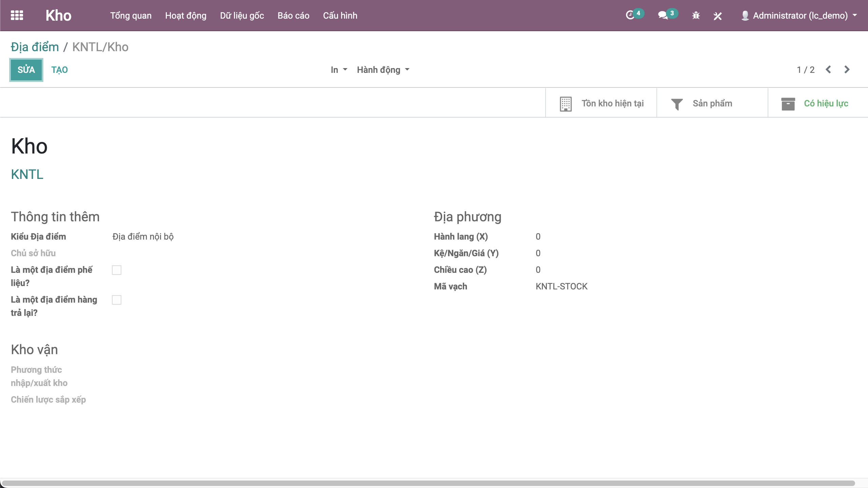Open the apps grid menu icon
The width and height of the screenshot is (868, 488).
(17, 15)
